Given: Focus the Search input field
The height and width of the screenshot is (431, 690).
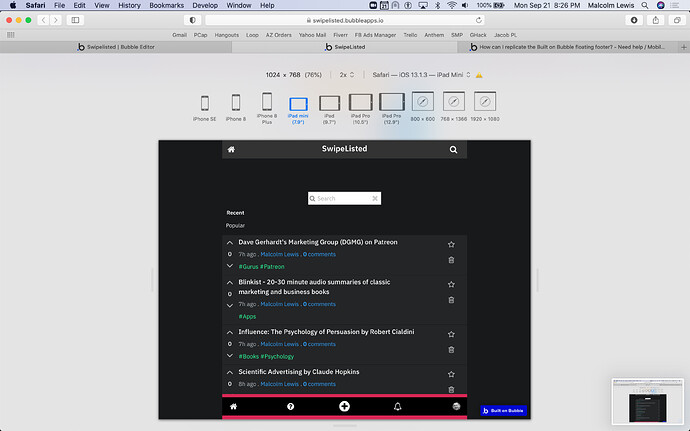Looking at the screenshot, I should pyautogui.click(x=344, y=199).
